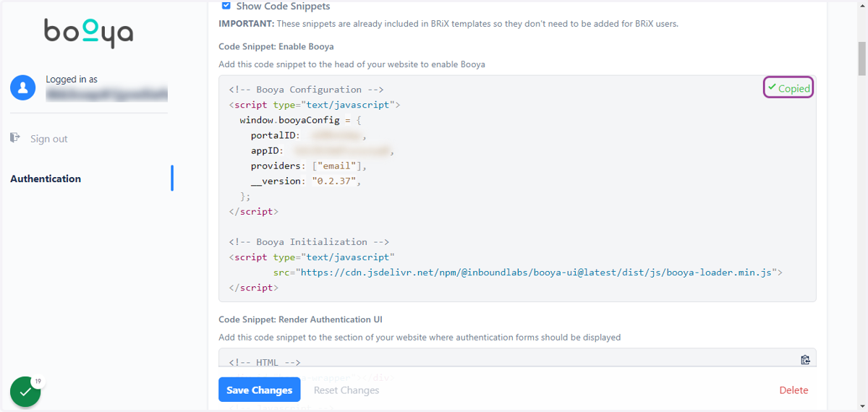The width and height of the screenshot is (868, 412).
Task: Click the Copied status button
Action: pos(788,88)
